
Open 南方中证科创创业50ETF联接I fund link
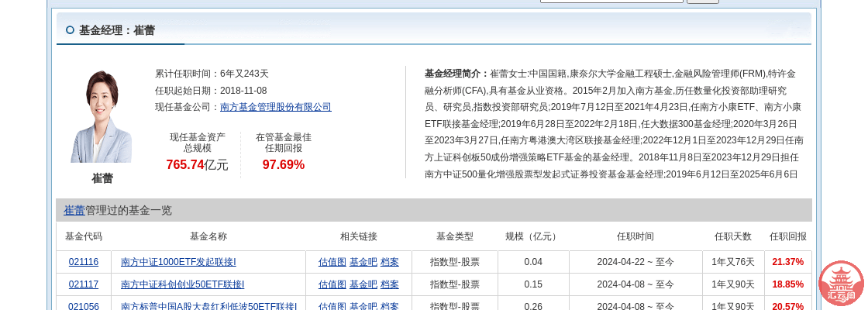[x=183, y=284]
